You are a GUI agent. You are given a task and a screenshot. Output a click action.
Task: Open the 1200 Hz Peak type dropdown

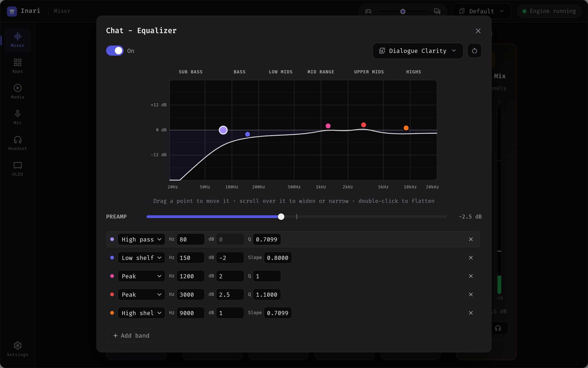(141, 276)
